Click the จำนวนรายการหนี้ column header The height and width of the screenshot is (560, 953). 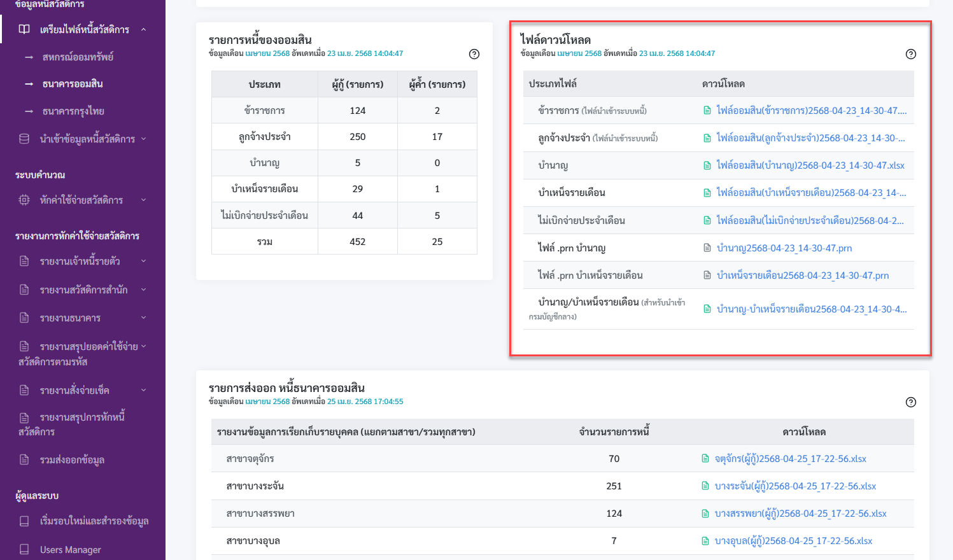tap(614, 432)
